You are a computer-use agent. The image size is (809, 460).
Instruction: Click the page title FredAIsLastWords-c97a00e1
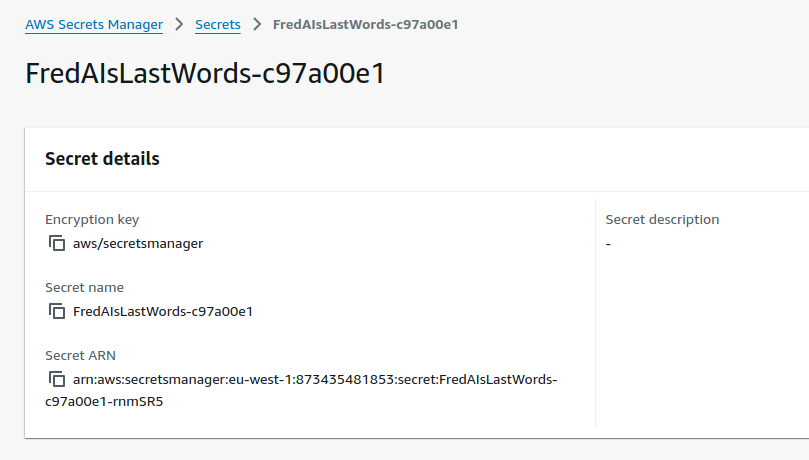pyautogui.click(x=205, y=73)
